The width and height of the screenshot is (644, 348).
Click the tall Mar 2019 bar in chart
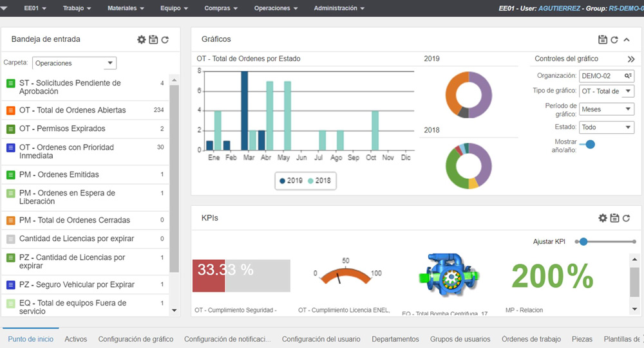click(244, 111)
